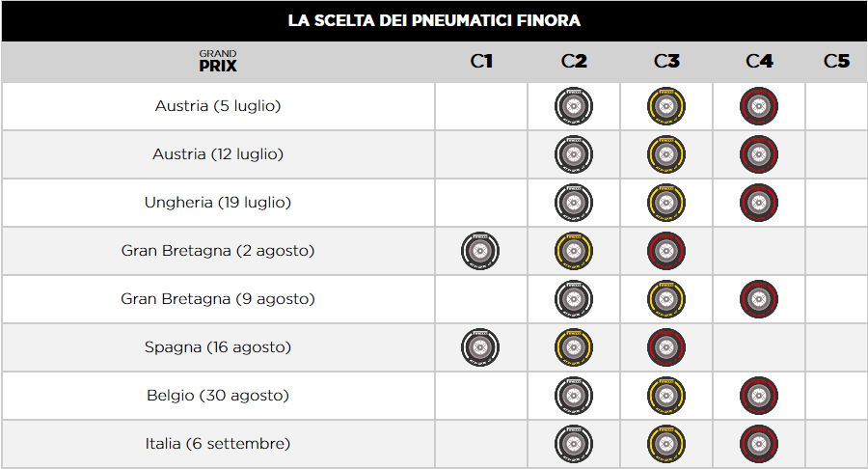Click the C5 column header
Screen dimensions: 868x469
[x=836, y=62]
